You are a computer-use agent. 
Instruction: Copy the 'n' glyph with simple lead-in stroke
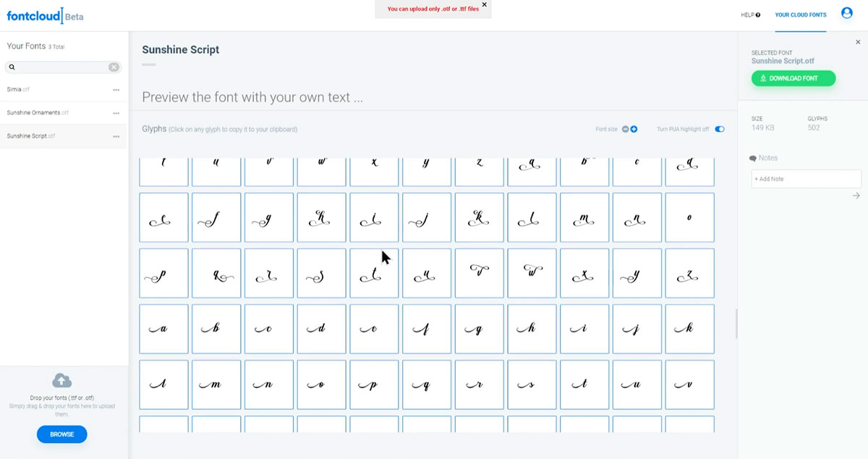point(269,384)
